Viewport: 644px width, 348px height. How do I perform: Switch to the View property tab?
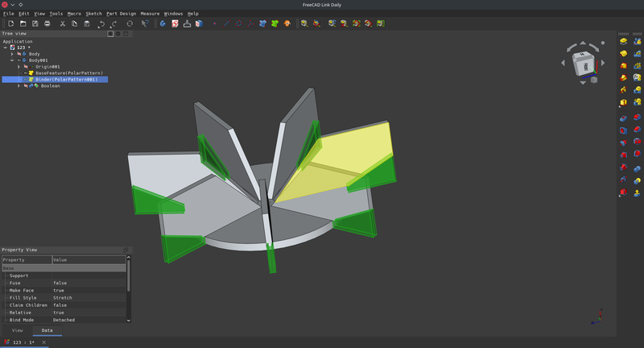tap(17, 330)
